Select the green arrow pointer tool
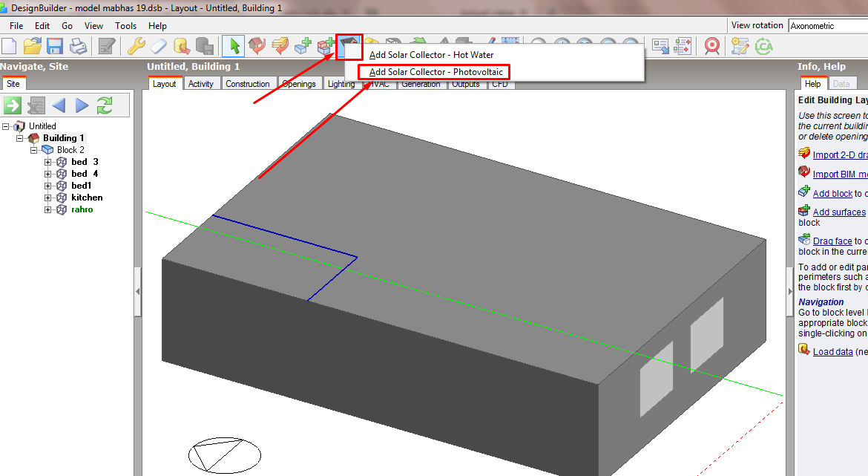 [234, 46]
